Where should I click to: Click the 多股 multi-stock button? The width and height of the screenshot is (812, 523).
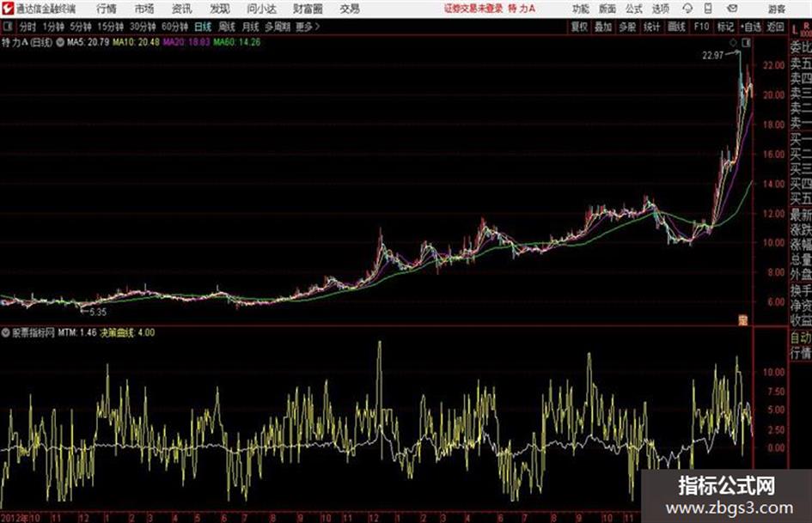click(x=627, y=27)
